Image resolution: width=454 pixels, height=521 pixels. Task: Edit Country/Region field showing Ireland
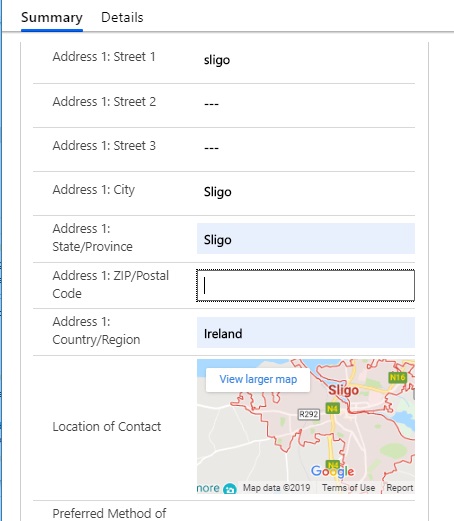306,332
